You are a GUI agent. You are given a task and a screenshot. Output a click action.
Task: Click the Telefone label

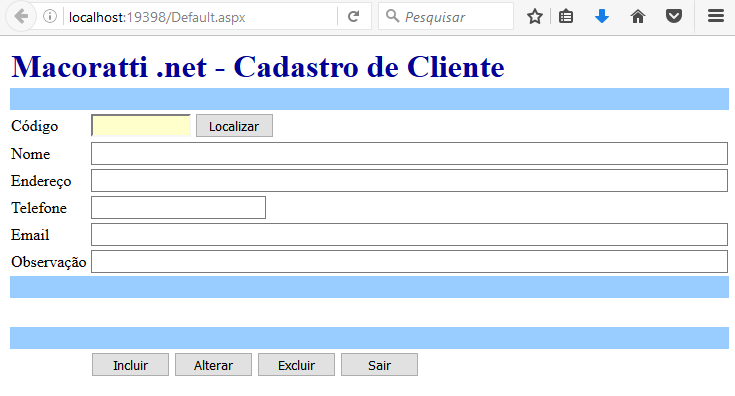[39, 208]
